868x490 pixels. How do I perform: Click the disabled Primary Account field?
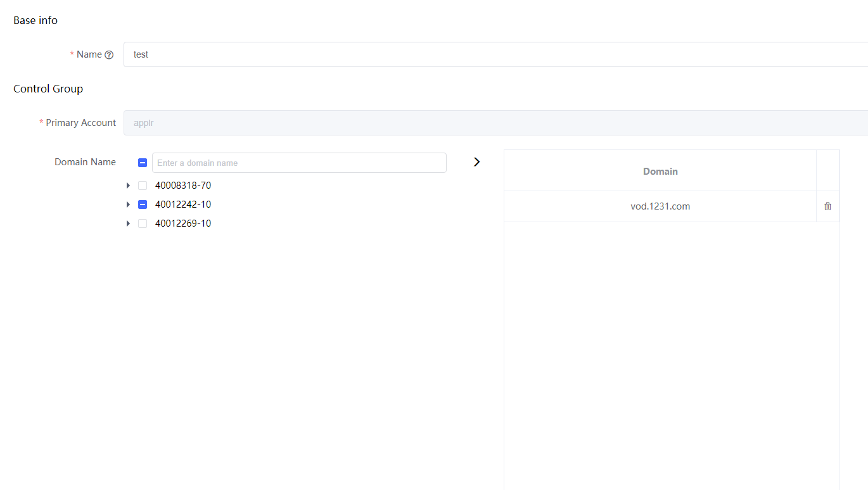494,123
